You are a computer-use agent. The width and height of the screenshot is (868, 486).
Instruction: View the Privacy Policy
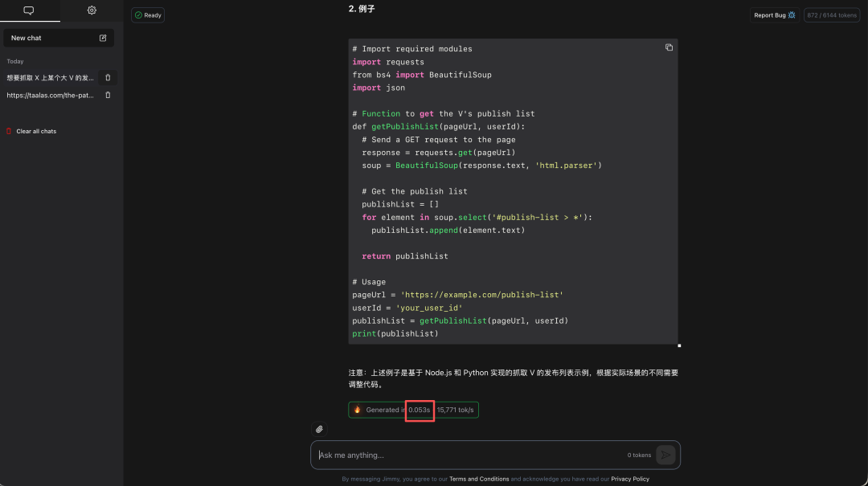(630, 479)
